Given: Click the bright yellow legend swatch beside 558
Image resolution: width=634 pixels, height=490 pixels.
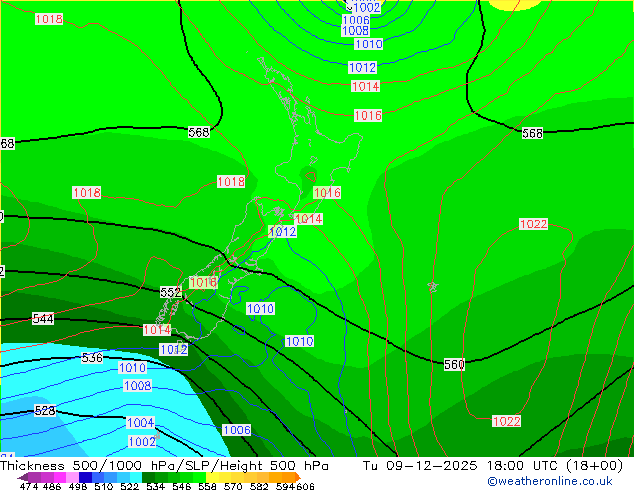Looking at the screenshot, I should 212,477.
